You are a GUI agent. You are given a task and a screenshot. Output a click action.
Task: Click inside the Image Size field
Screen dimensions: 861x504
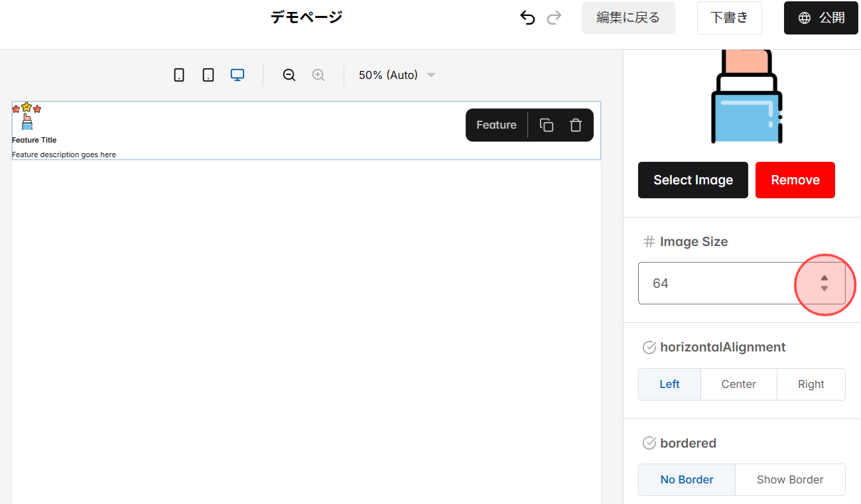point(716,283)
